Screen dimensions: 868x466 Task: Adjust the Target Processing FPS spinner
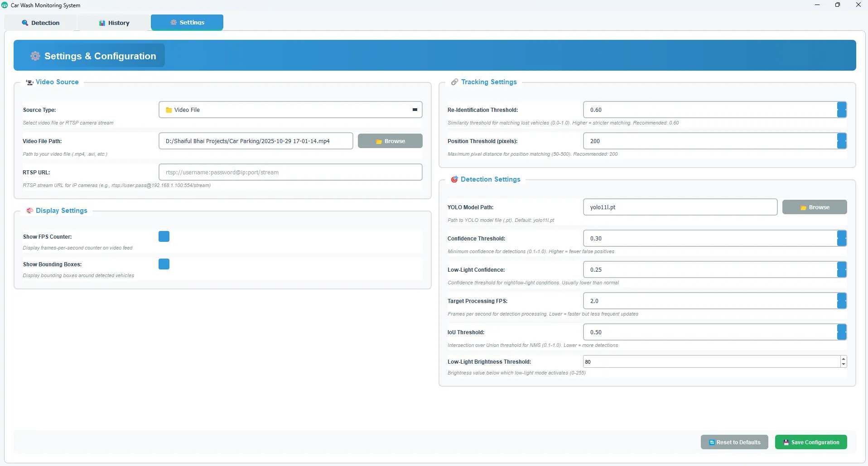pos(842,301)
